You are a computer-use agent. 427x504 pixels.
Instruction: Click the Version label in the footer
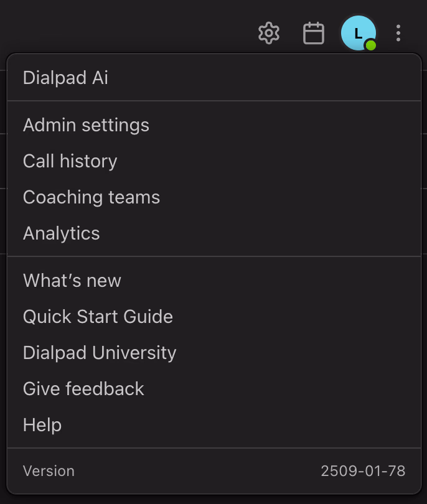(48, 470)
